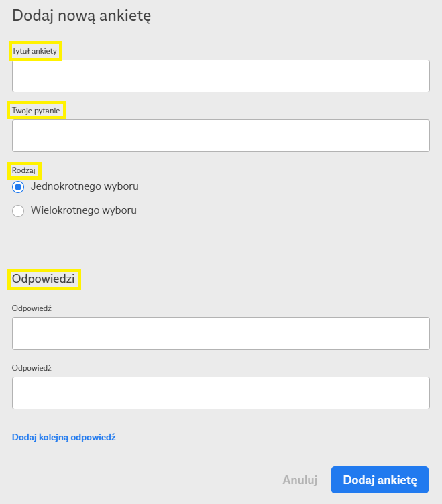Image resolution: width=442 pixels, height=504 pixels.
Task: Select the 'Jednokrotnego wyboru' radio button
Action: click(x=18, y=187)
